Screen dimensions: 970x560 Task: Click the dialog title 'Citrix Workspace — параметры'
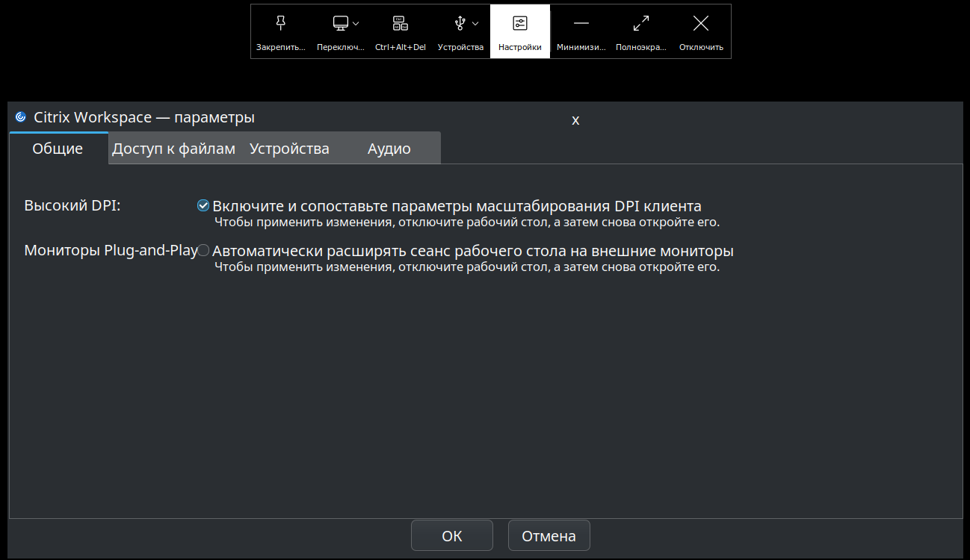144,117
